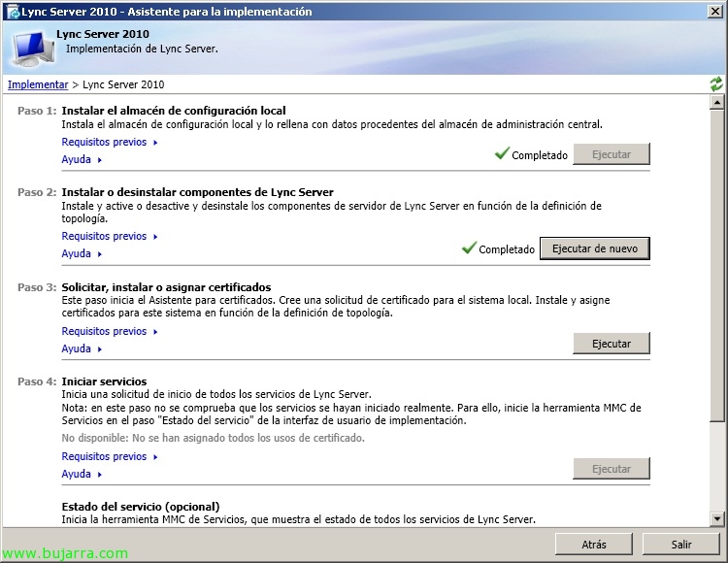Screen dimensions: 728x563
Task: Run Paso 3 certificate wizard with Ejecutar
Action: (612, 343)
